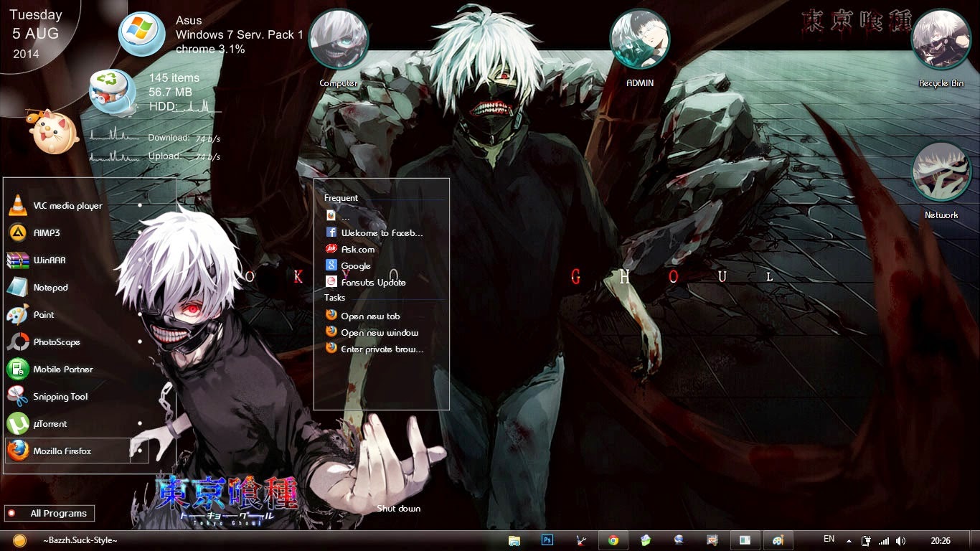This screenshot has height=551, width=980.
Task: Switch to Google Chrome on the taskbar
Action: point(613,540)
